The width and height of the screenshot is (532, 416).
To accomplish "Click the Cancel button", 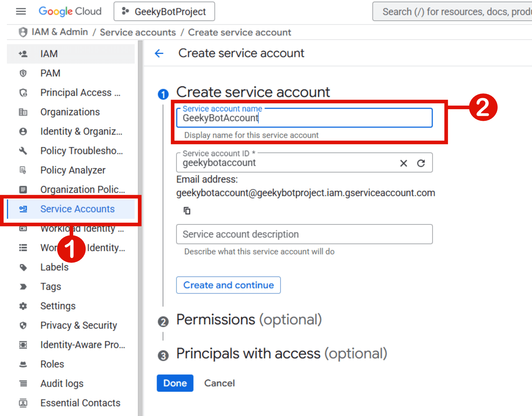I will (x=219, y=383).
